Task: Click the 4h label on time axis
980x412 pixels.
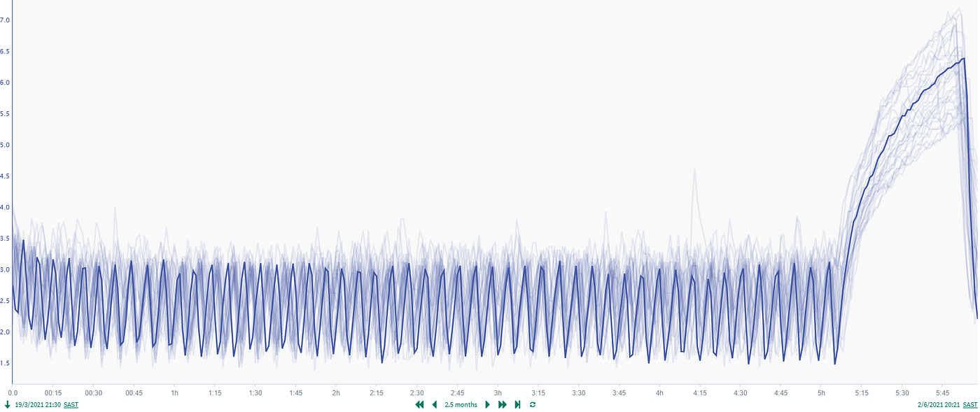Action: 659,394
